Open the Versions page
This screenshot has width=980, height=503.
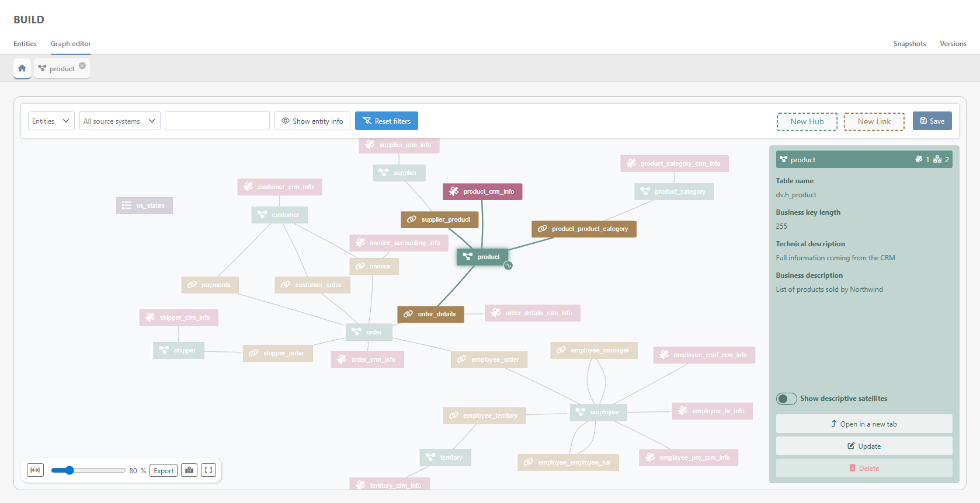pos(953,44)
